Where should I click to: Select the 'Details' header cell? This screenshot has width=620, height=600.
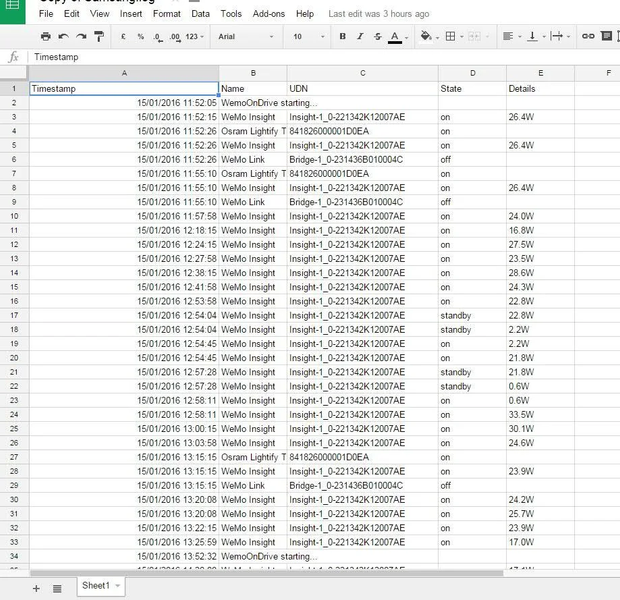pyautogui.click(x=540, y=89)
